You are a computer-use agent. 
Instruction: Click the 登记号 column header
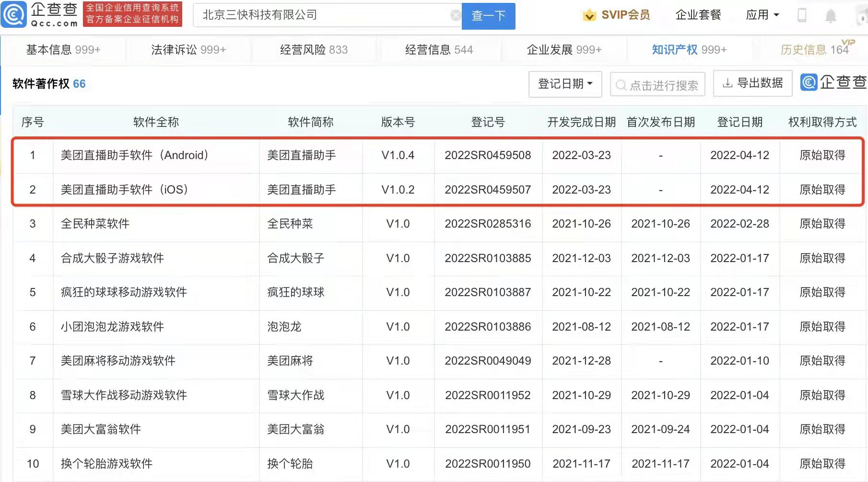click(x=488, y=122)
